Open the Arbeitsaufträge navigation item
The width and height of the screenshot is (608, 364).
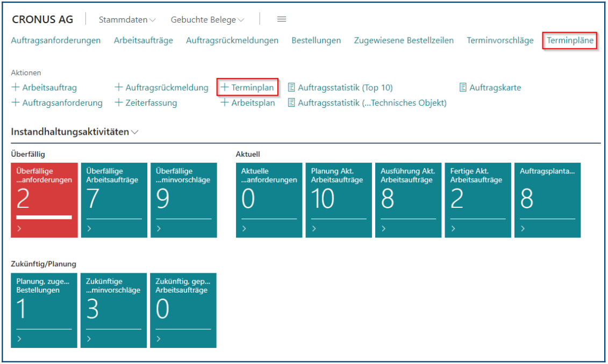point(143,40)
